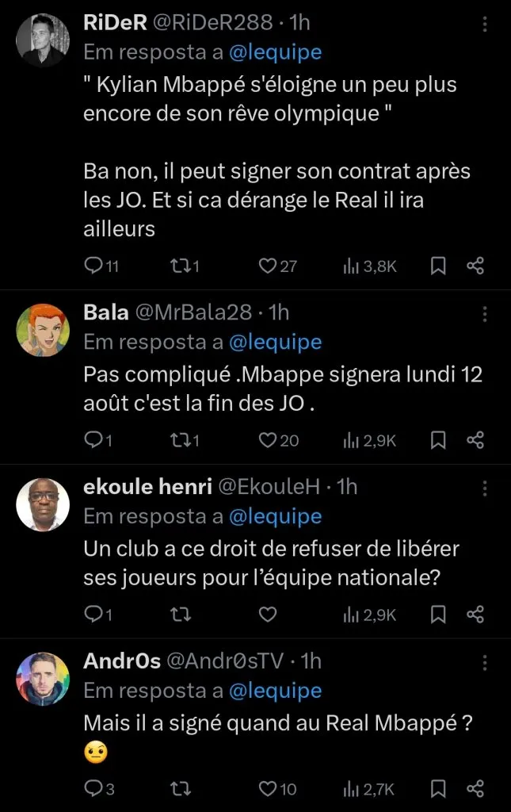Viewport: 511px width, 812px height.
Task: Reply to Andr0s's tweet
Action: tap(93, 788)
